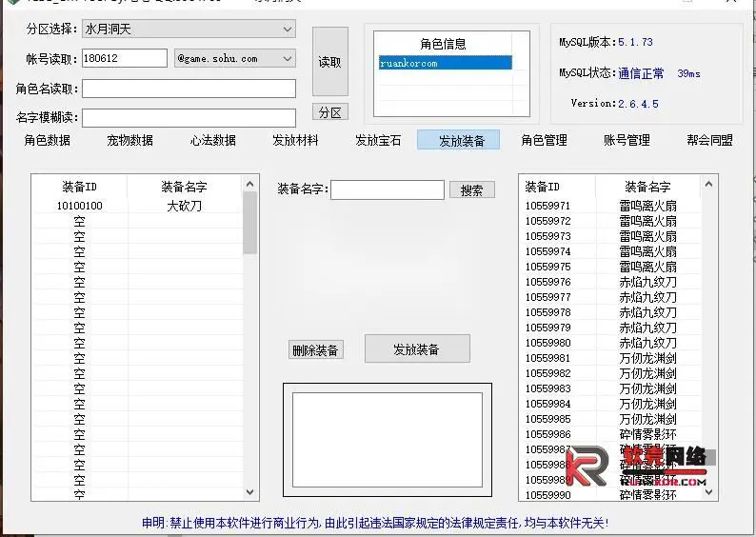Click the Version value 2.6.4.5
Viewport: 756px width, 537px height.
pos(638,104)
